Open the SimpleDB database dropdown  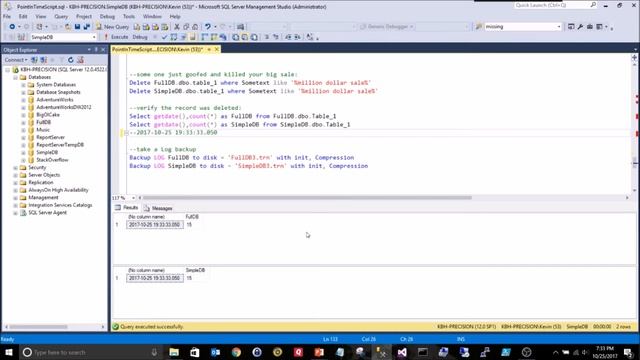pyautogui.click(x=94, y=37)
